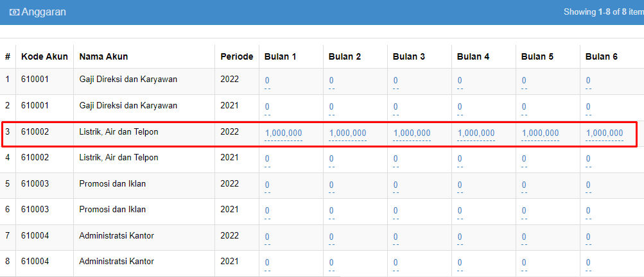
Task: Edit Bulan 1 value for Administratsi Kantor 2021
Action: pos(267,263)
